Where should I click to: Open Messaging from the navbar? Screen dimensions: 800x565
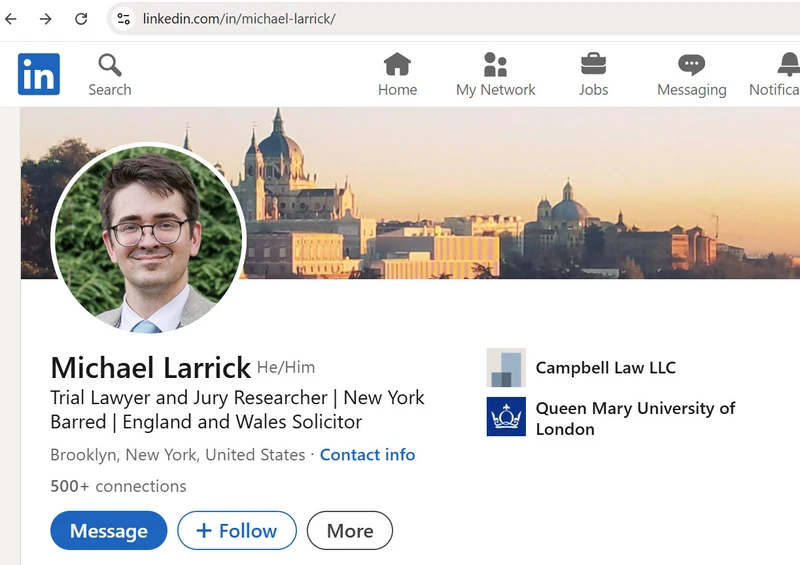point(692,75)
